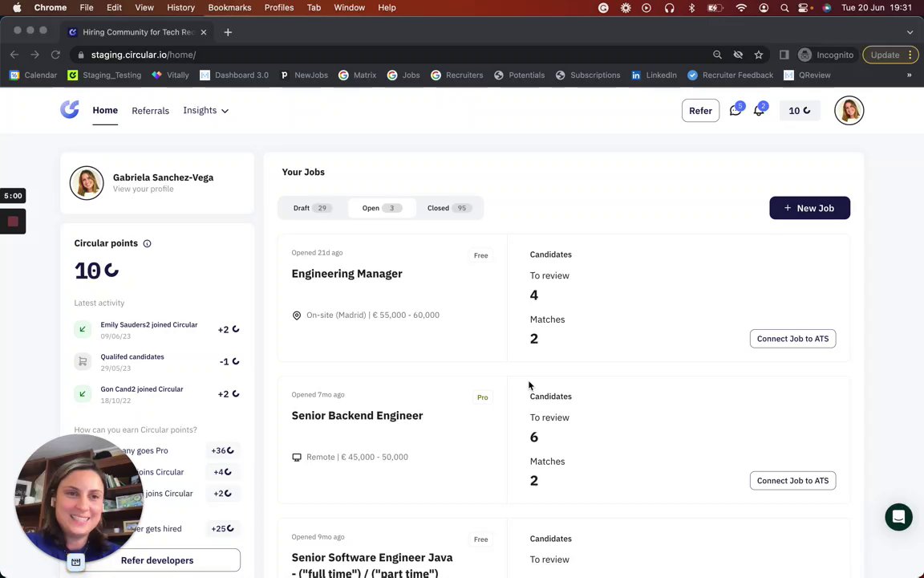The width and height of the screenshot is (924, 578).
Task: Click the Wi-Fi status icon
Action: (x=741, y=8)
